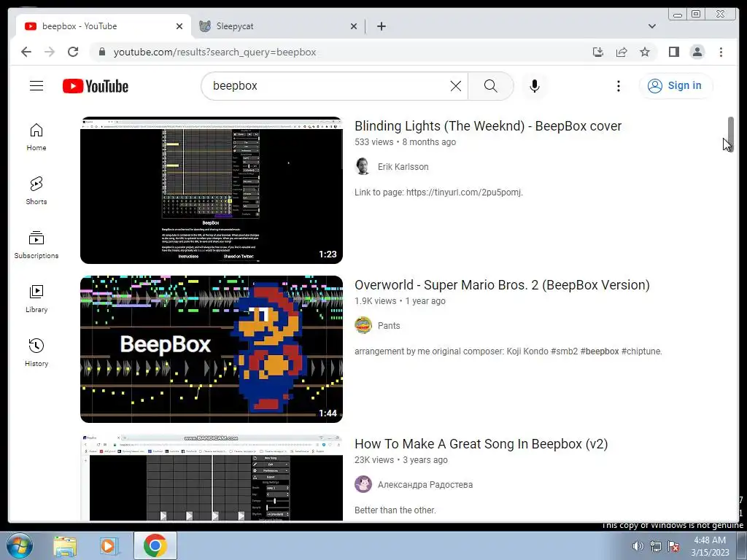Click Erik Karlsson's channel avatar
The width and height of the screenshot is (747, 560).
click(363, 167)
